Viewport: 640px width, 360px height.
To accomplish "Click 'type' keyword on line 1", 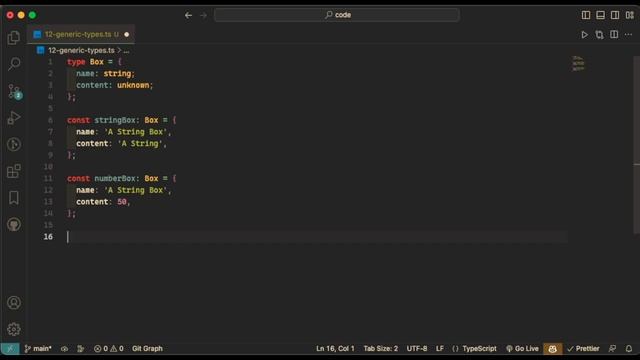I will coord(76,62).
